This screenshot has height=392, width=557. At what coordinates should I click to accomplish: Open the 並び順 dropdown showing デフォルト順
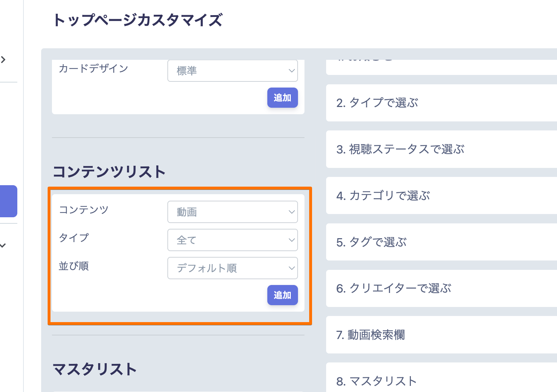tap(232, 268)
